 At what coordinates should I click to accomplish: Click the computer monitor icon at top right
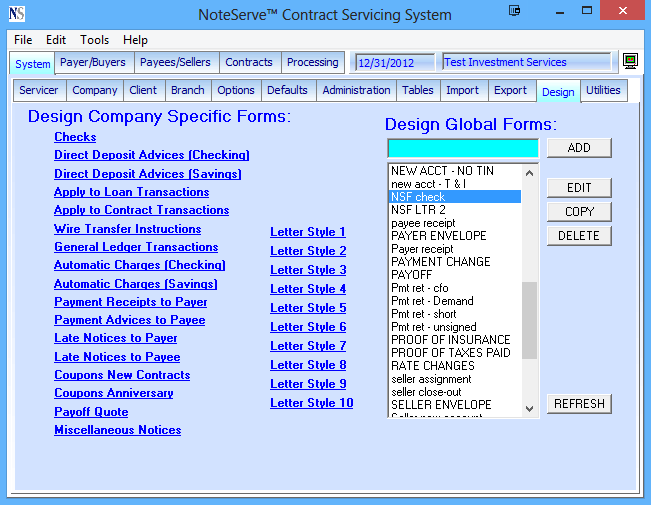coord(630,62)
